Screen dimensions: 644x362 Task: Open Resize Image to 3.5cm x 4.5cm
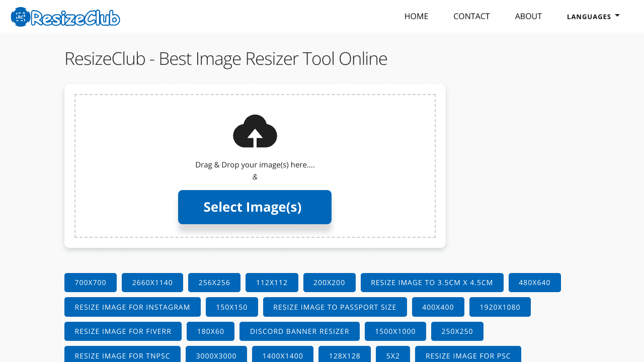432,283
